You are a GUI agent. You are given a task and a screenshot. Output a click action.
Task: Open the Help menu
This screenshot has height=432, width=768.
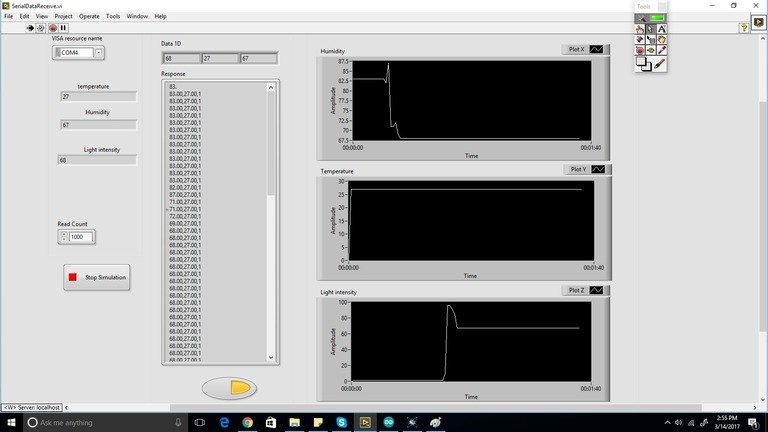(161, 16)
